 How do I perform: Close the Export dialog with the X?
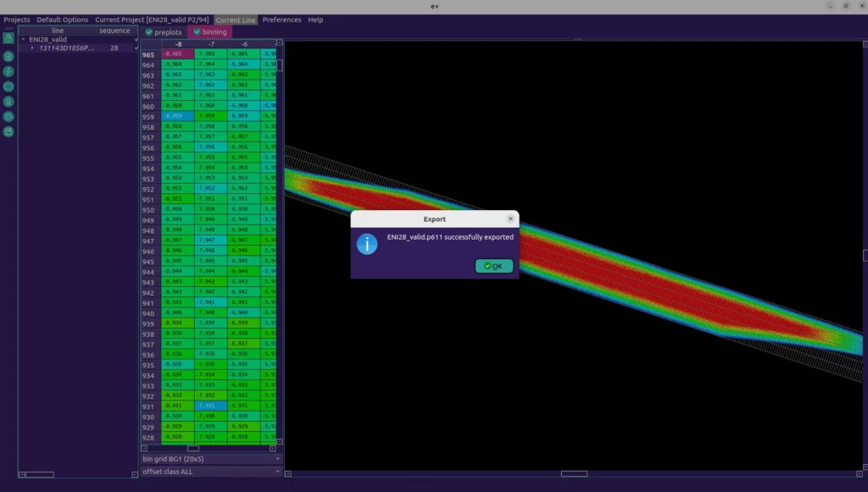[510, 219]
